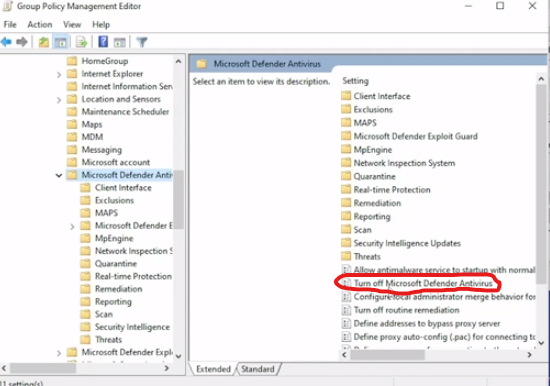The image size is (550, 386).
Task: Click the Forward arrow toolbar icon
Action: pos(22,42)
